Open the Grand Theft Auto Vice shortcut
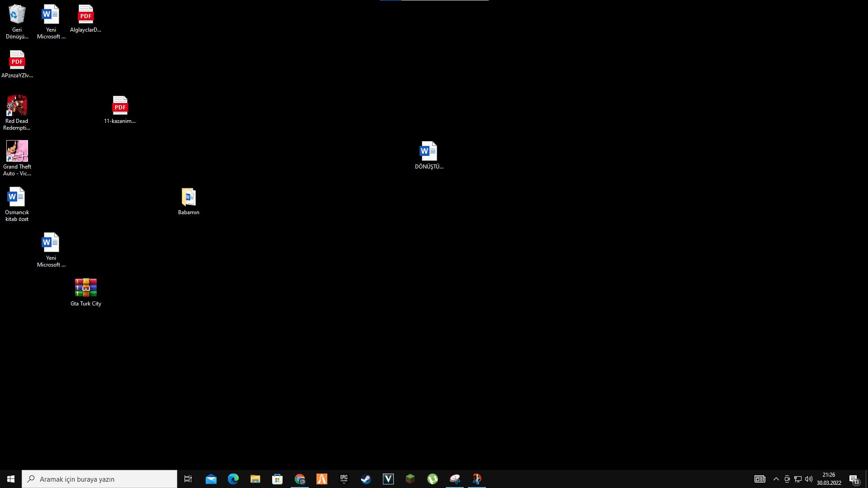 (17, 150)
